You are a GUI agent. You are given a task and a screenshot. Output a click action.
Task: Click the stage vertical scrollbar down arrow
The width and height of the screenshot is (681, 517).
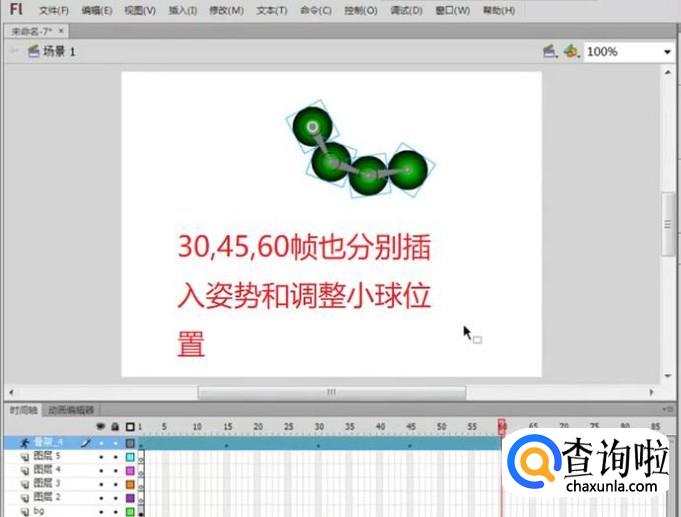668,376
